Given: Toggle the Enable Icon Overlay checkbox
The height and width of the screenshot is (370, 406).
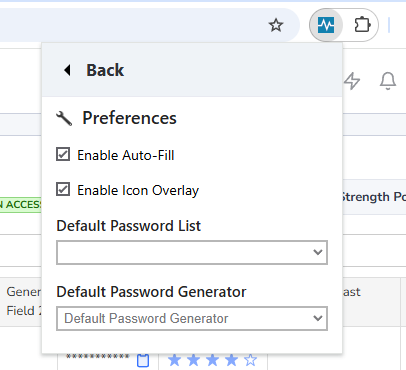Looking at the screenshot, I should (x=63, y=189).
